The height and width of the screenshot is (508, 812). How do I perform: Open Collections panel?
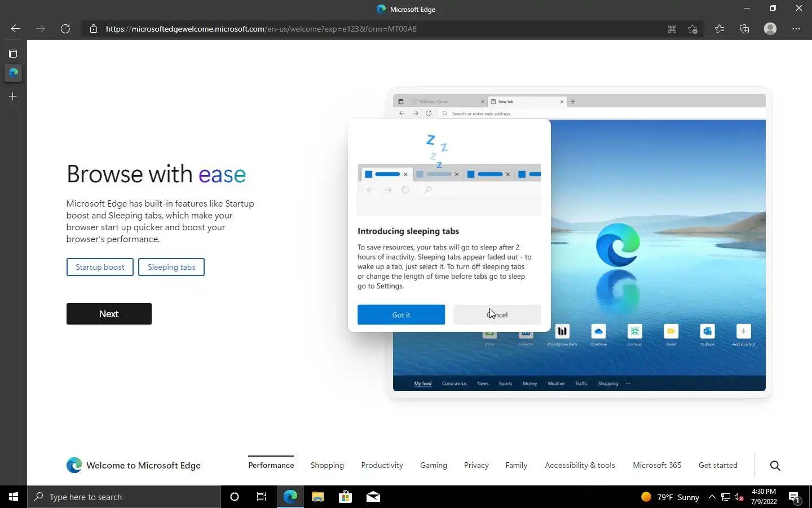[x=744, y=29]
